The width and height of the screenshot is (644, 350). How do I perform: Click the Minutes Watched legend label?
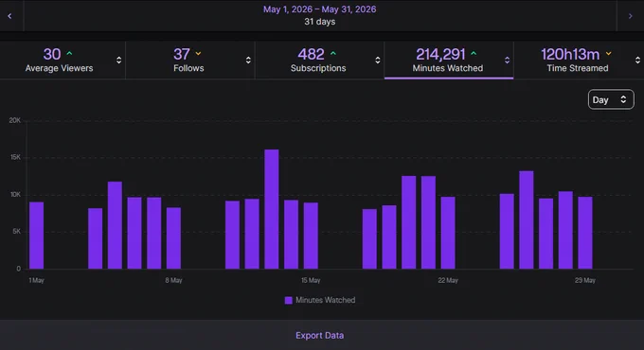(x=325, y=301)
